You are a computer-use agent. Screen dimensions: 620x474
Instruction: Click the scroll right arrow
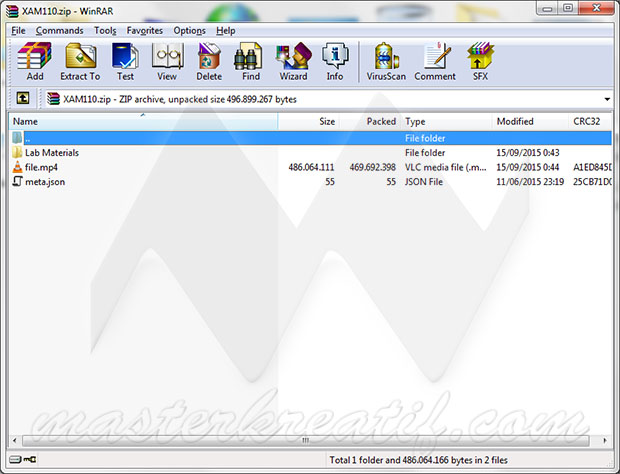[x=605, y=440]
